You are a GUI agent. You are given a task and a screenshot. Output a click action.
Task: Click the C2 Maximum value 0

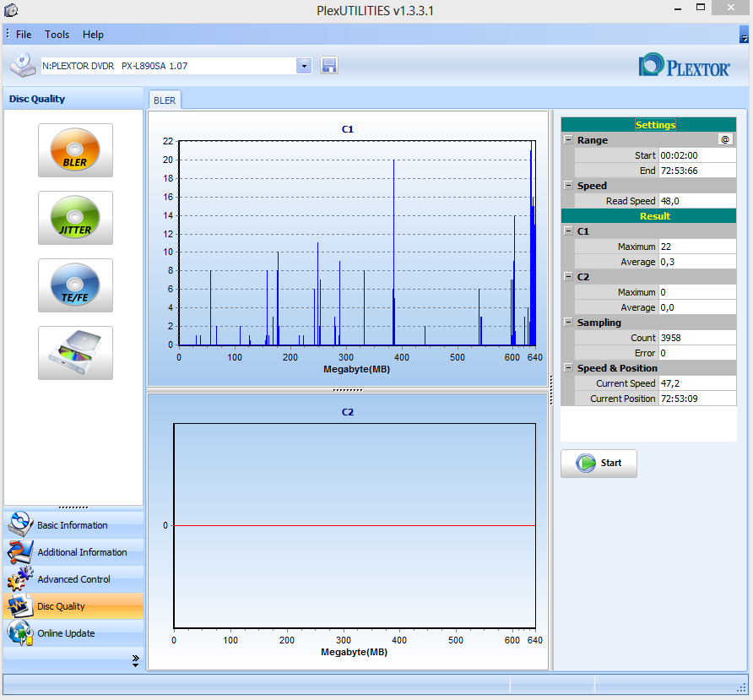[x=697, y=292]
